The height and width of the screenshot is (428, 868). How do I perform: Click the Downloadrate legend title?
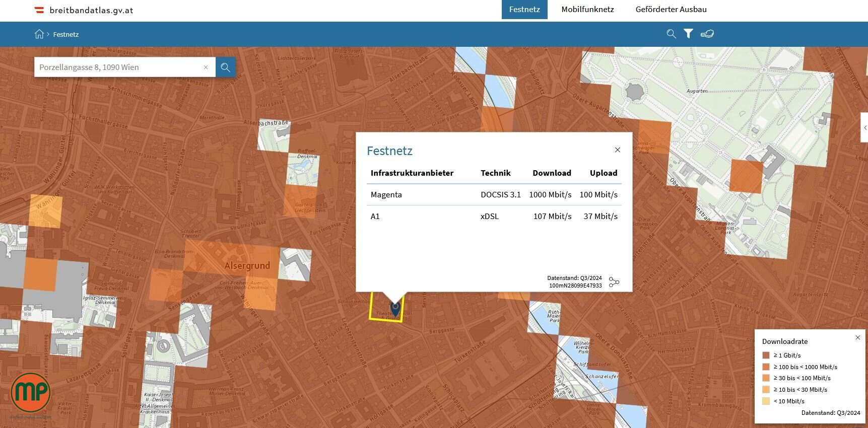785,341
